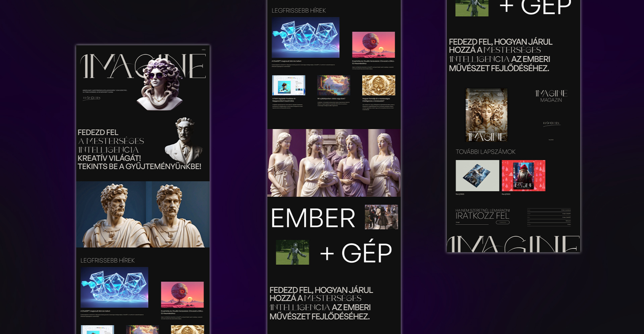Click the pill-shaped subscribe button beside Email

tap(503, 222)
